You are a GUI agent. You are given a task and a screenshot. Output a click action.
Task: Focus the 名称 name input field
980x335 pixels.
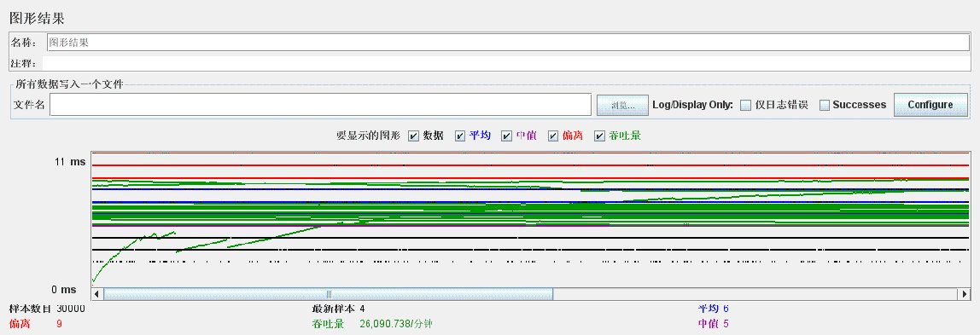[508, 43]
